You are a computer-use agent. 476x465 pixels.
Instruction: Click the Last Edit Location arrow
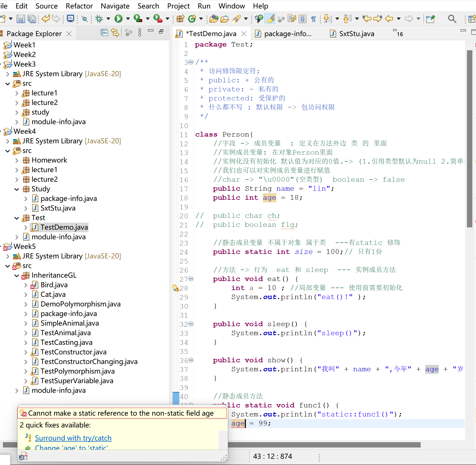(x=367, y=19)
